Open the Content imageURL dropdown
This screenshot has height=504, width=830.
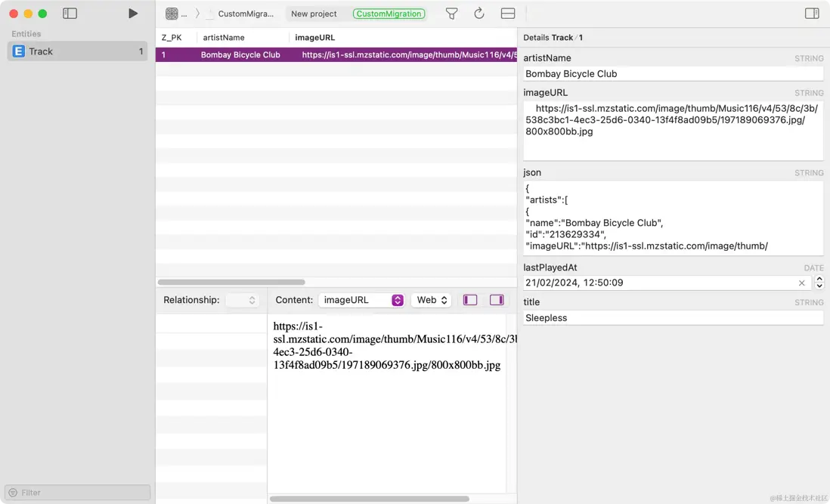pyautogui.click(x=361, y=300)
